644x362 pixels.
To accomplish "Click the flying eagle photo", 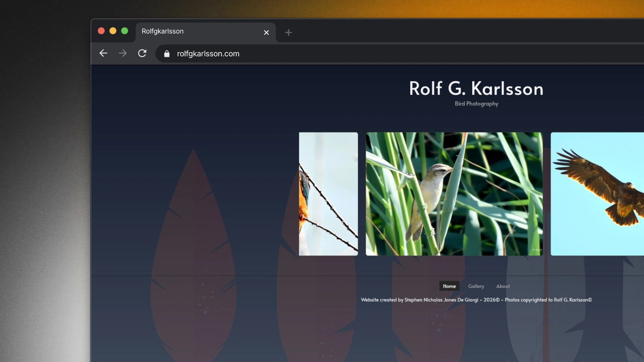I will pos(597,194).
